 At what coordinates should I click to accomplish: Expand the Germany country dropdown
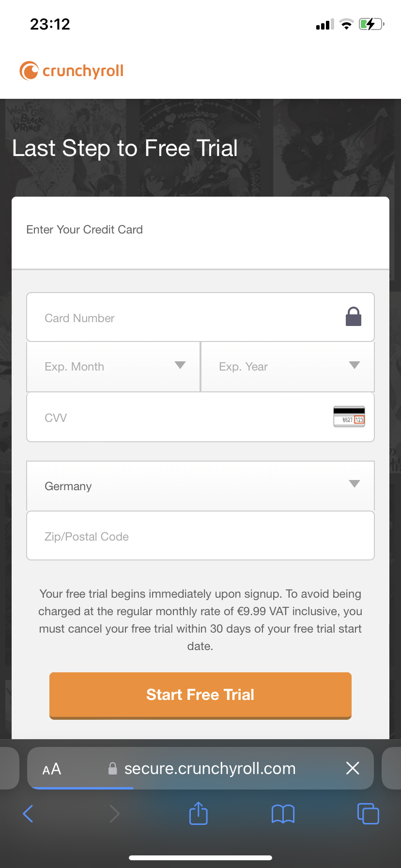200,486
